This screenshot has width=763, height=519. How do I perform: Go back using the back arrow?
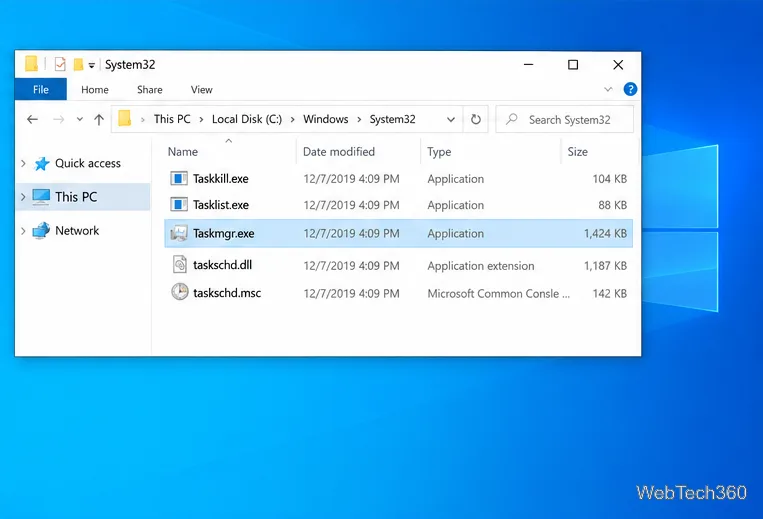coord(33,119)
